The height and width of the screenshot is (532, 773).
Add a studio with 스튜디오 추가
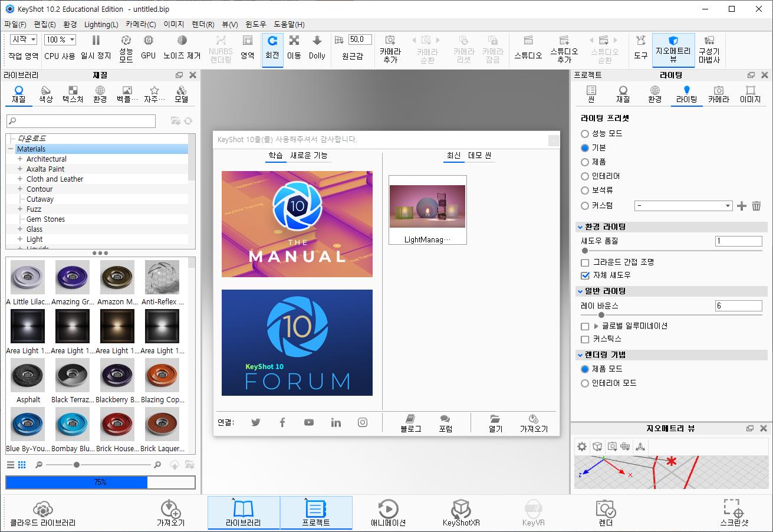point(564,48)
